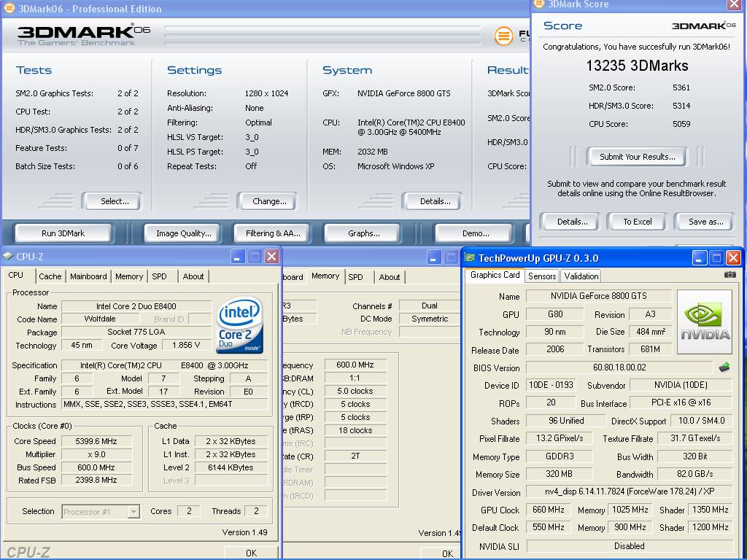Click the DRAM frequency 600.0 MHz value
This screenshot has height=560, width=747.
(x=355, y=365)
